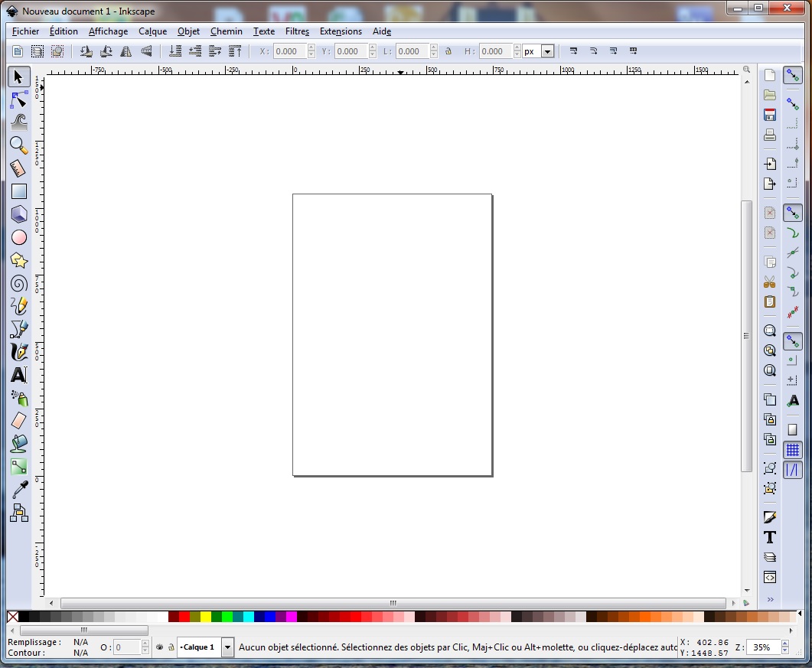Increase the X coordinate stepper

pyautogui.click(x=311, y=47)
